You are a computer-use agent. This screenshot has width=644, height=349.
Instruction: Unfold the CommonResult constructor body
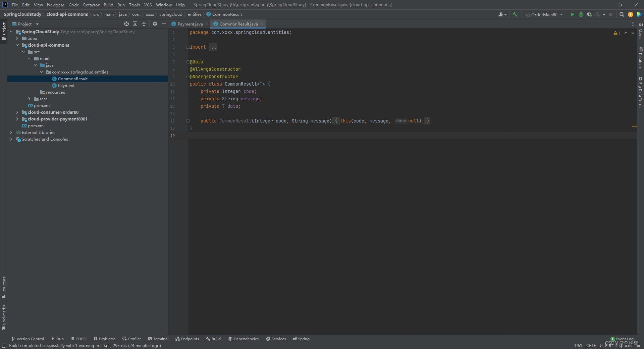tap(188, 121)
